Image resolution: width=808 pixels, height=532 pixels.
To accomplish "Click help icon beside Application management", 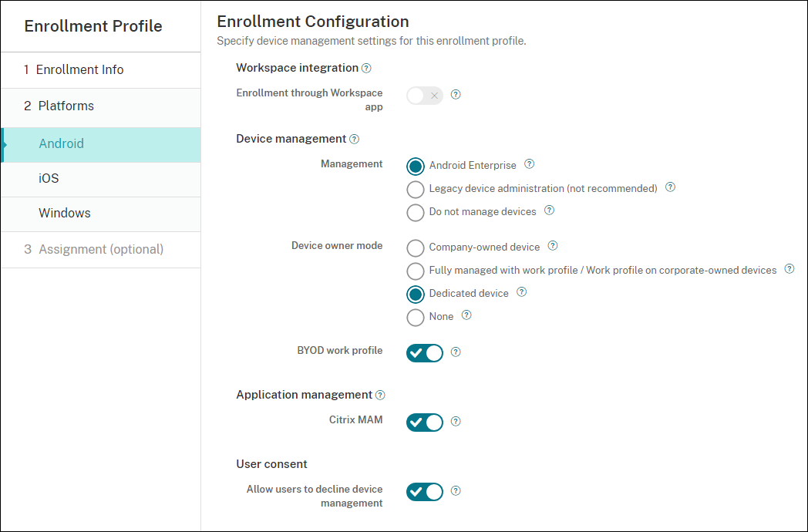I will click(379, 395).
